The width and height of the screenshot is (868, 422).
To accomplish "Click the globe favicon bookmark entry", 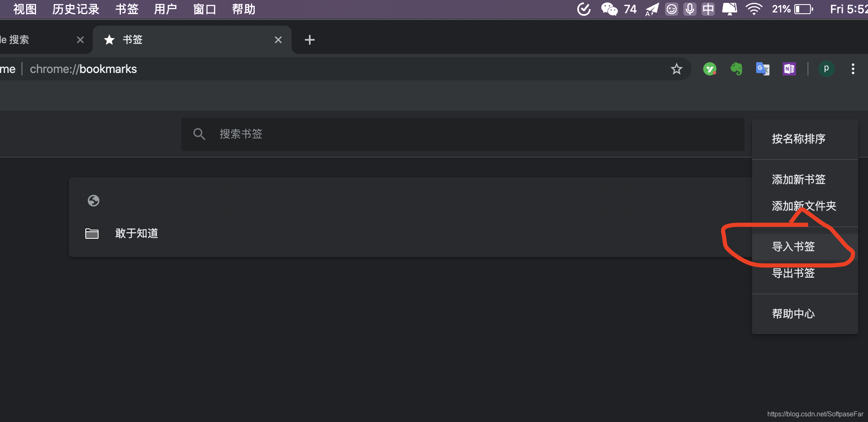I will click(x=94, y=201).
